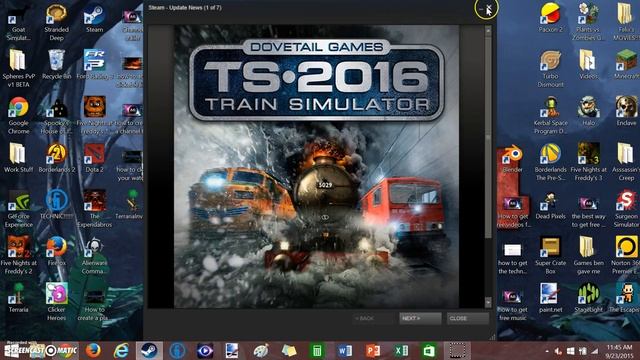The height and width of the screenshot is (360, 640).
Task: Click the Steam taskbar button
Action: (x=149, y=351)
